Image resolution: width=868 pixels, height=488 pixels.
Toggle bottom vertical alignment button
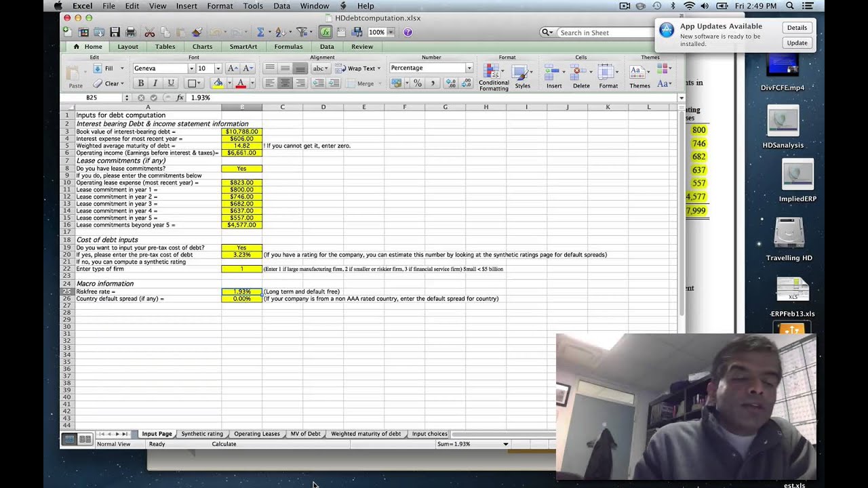coord(300,68)
